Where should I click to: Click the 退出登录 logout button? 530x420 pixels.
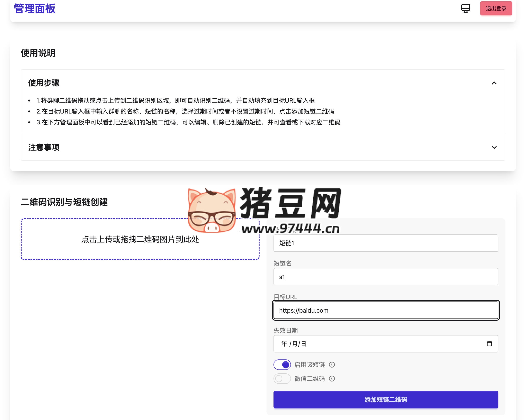[x=496, y=8]
